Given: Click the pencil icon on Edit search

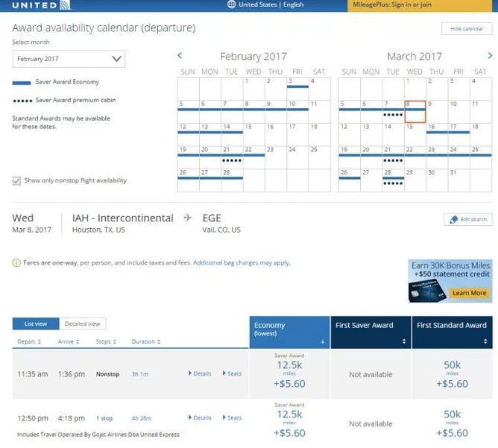Looking at the screenshot, I should click(x=453, y=219).
